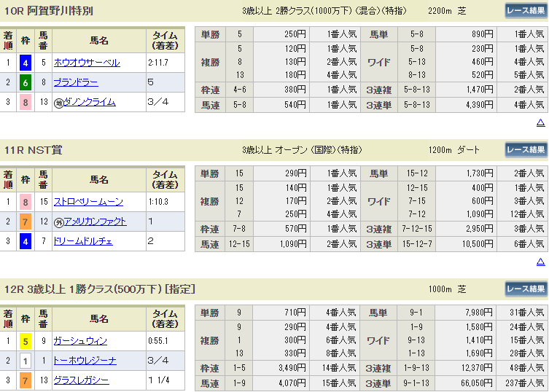Image resolution: width=549 pixels, height=392 pixels.
Task: Open race results for 12R 1勝クラス
Action: [x=526, y=289]
